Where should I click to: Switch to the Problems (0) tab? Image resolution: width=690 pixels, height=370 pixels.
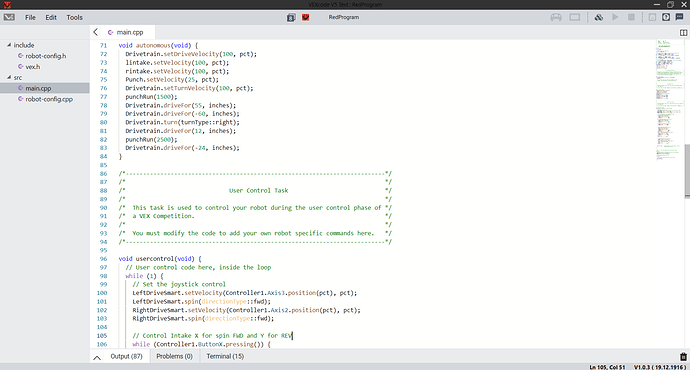tap(174, 356)
